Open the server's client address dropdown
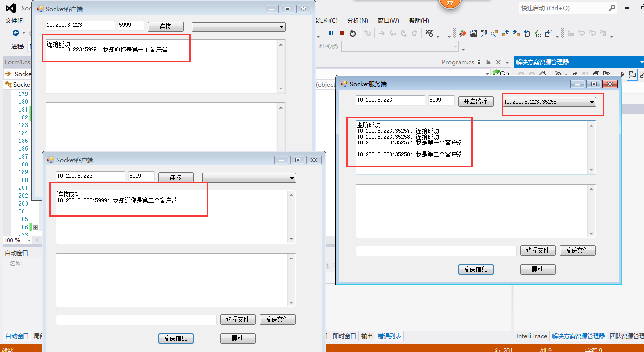The width and height of the screenshot is (644, 352). click(592, 102)
